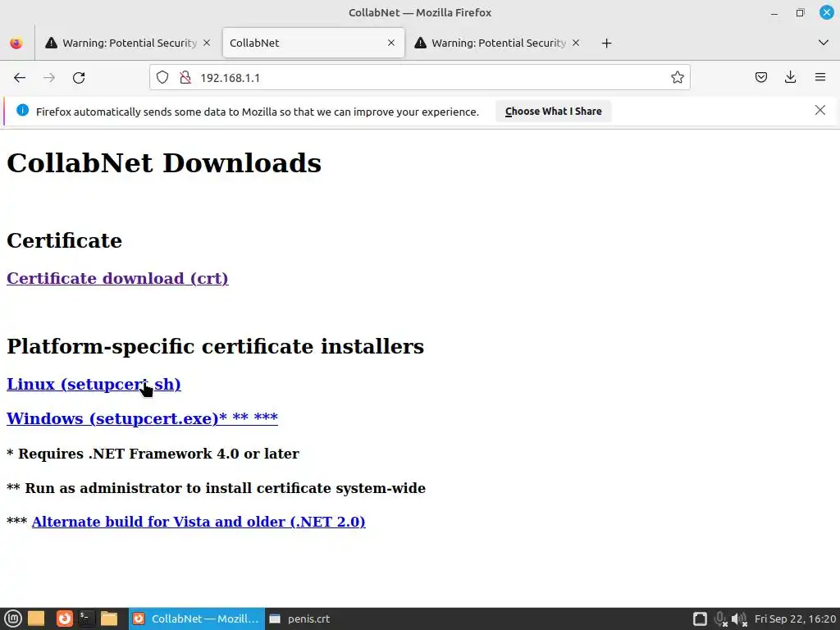This screenshot has width=840, height=630.
Task: Open the Linux Mint start menu icon
Action: point(13,619)
